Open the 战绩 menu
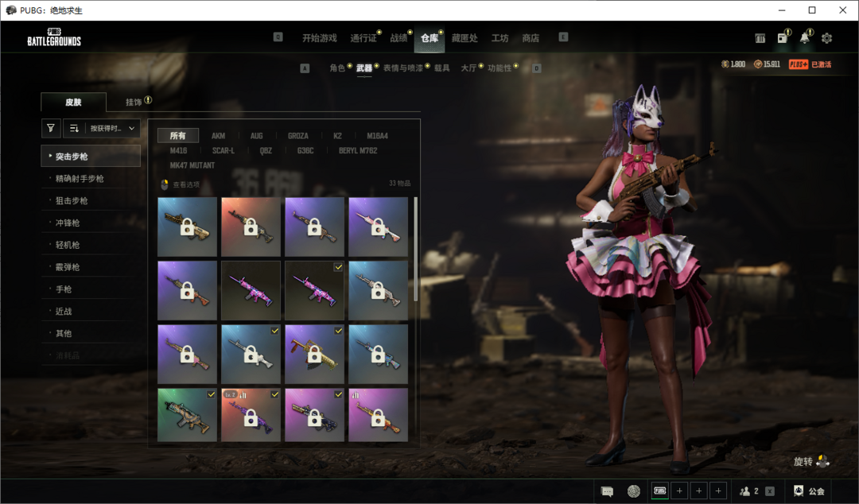 coord(398,38)
